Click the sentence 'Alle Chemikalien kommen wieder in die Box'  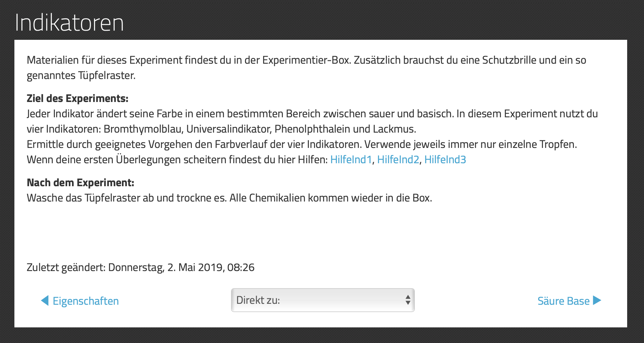331,198
